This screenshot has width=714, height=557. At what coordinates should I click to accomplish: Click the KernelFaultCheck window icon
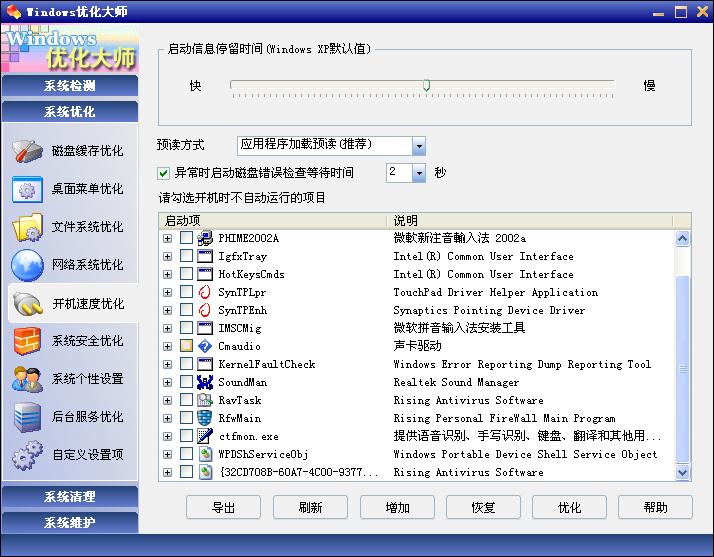(205, 364)
